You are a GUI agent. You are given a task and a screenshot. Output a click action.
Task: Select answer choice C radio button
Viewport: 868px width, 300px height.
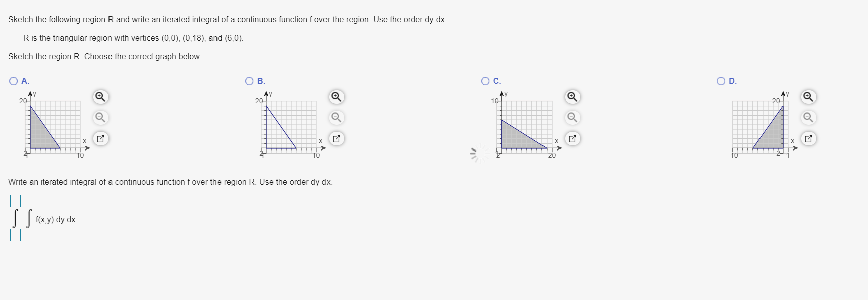point(485,80)
